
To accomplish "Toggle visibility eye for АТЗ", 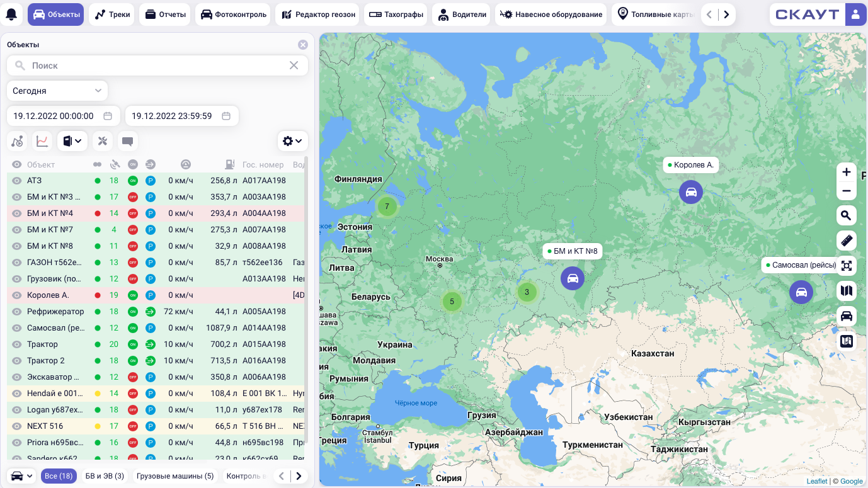I will (17, 181).
